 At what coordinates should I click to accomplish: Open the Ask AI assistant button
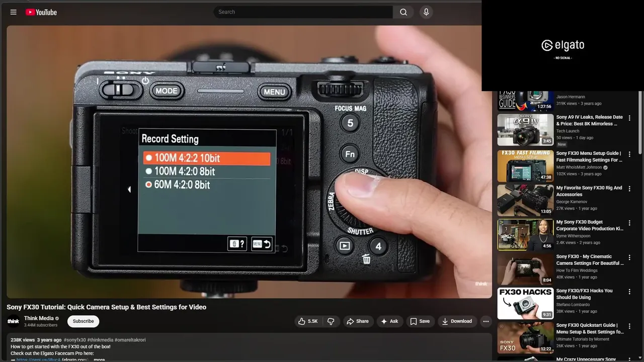click(x=389, y=321)
